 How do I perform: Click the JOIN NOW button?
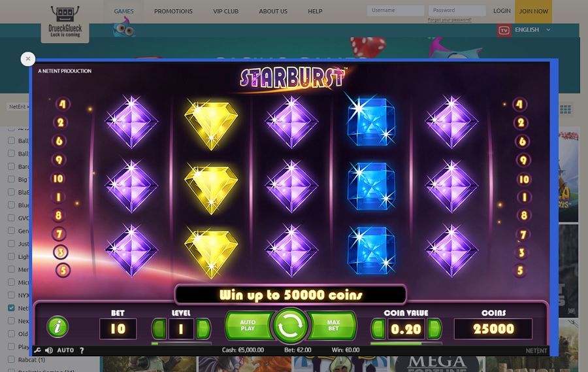pyautogui.click(x=533, y=11)
